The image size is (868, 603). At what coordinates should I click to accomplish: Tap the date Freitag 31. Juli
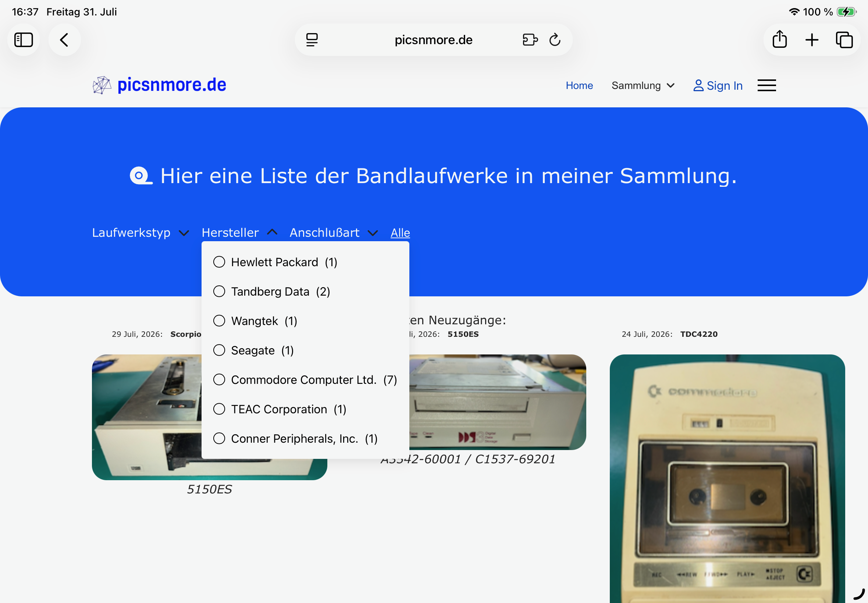click(82, 12)
